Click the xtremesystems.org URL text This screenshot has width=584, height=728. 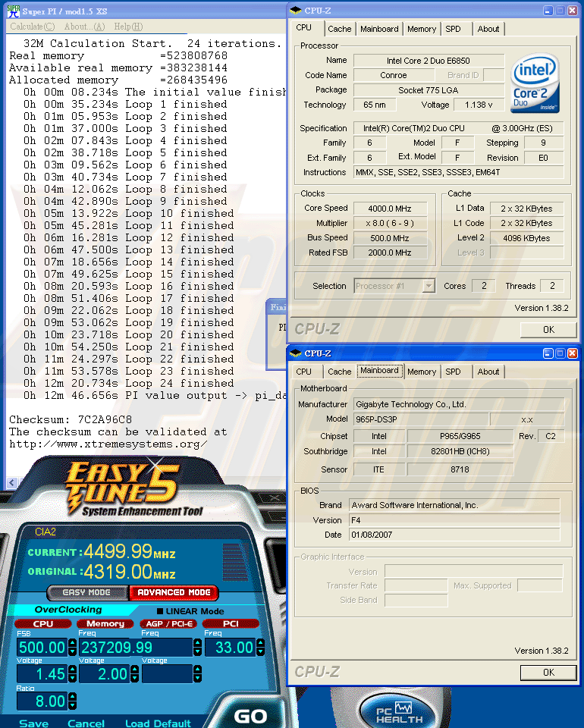coord(108,444)
